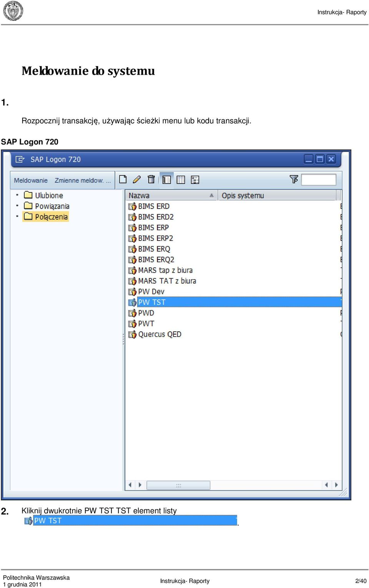This screenshot has width=369, height=588.
Task: Click the Nazwa column scroll right arrow
Action: tap(140, 485)
